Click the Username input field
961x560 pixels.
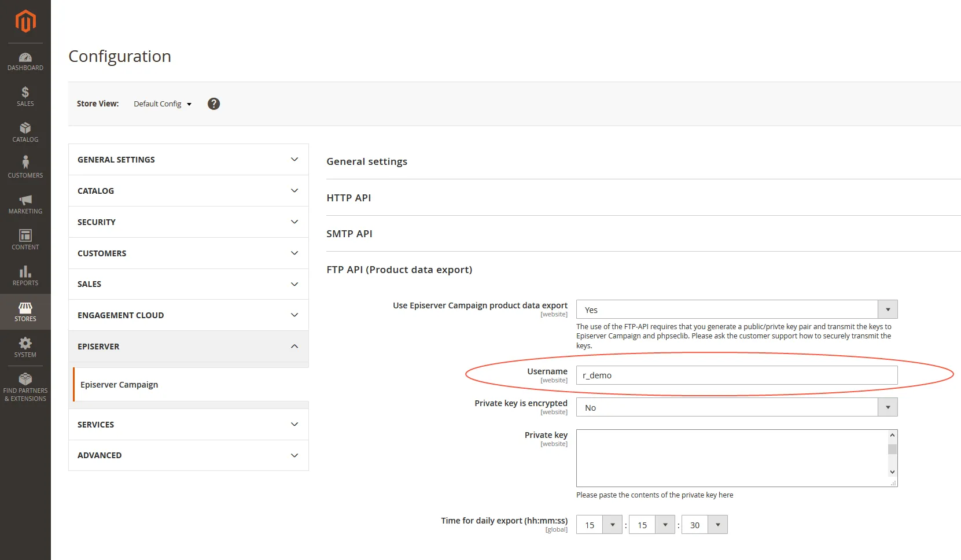point(737,375)
